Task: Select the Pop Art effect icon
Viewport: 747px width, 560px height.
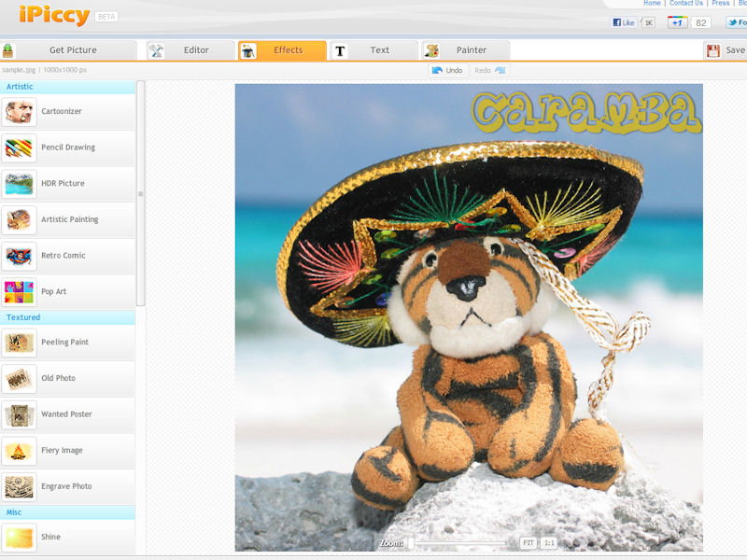Action: [20, 292]
